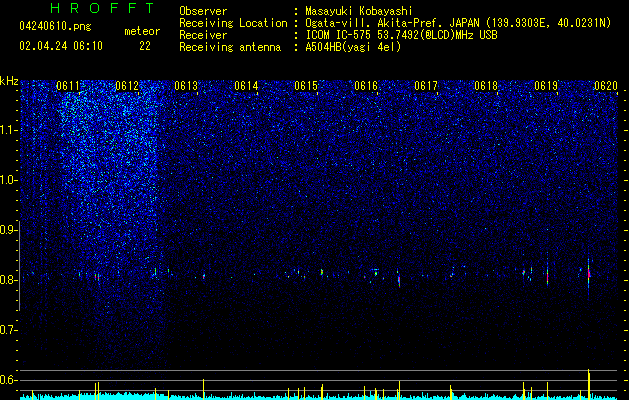Click the 'Receiving antenna' label
This screenshot has width=629, height=400.
click(x=230, y=47)
